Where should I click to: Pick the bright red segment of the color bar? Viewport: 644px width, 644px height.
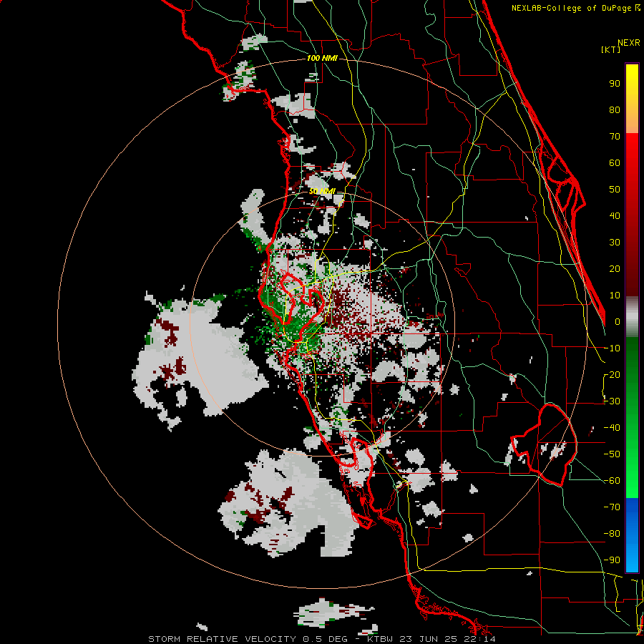[x=632, y=150]
